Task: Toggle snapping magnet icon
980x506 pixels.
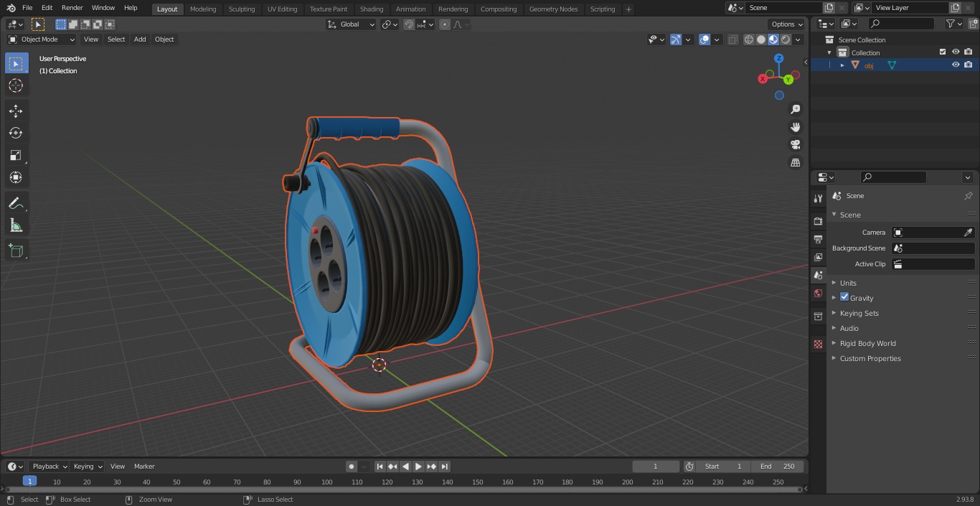Action: (409, 24)
